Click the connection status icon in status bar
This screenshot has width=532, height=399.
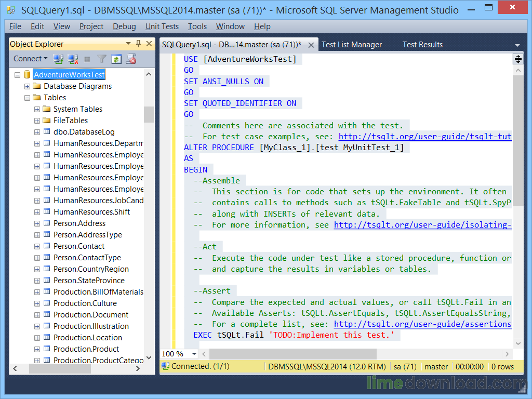coord(165,366)
